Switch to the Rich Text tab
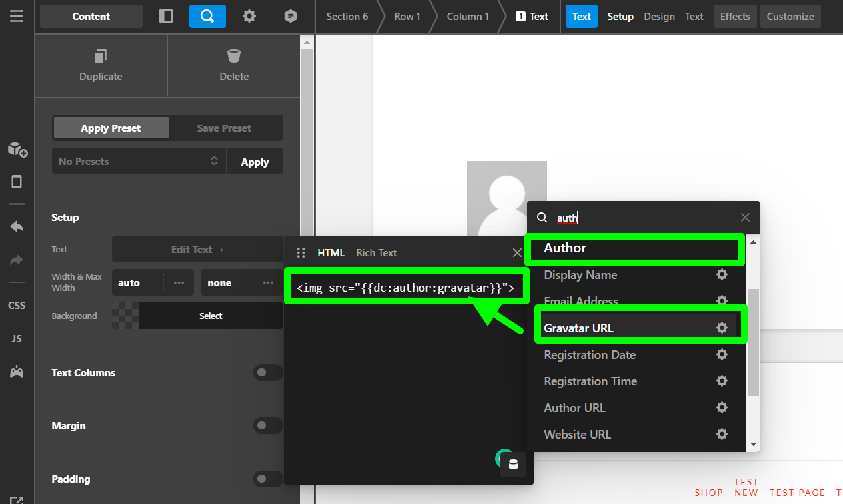The image size is (843, 504). pyautogui.click(x=377, y=253)
